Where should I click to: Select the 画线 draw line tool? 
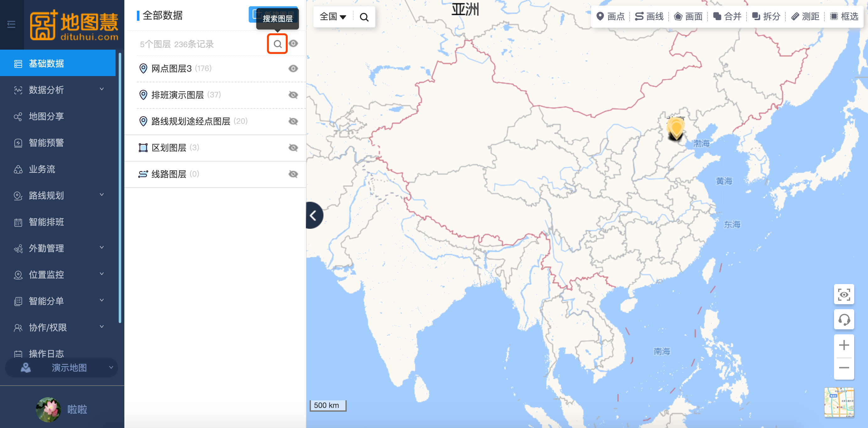pos(649,16)
